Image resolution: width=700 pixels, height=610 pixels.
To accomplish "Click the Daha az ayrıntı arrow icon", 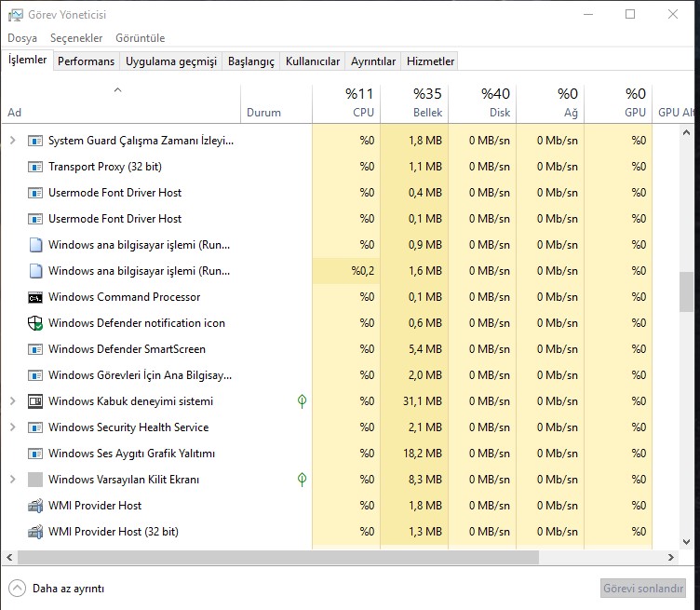I will coord(17,589).
